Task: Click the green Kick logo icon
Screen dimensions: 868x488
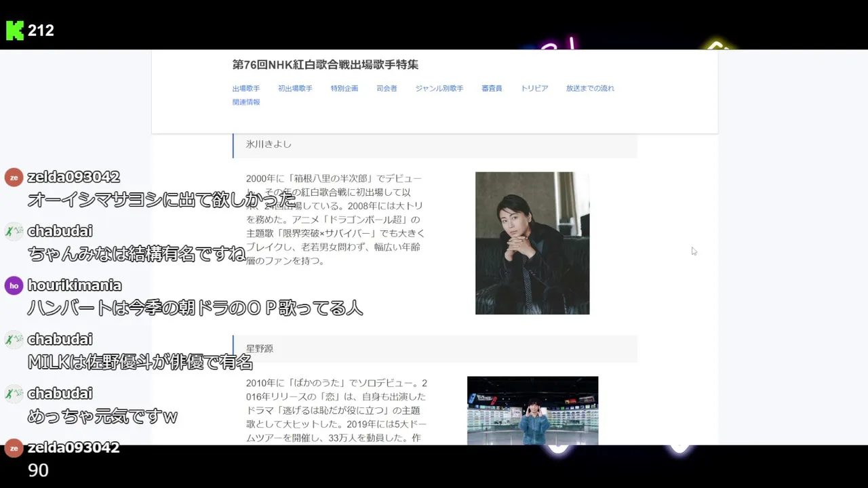Action: coord(15,30)
